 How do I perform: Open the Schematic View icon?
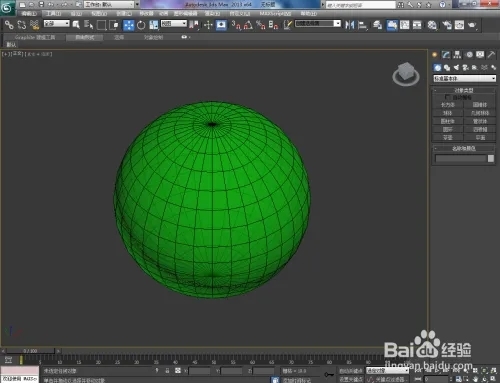tap(417, 25)
